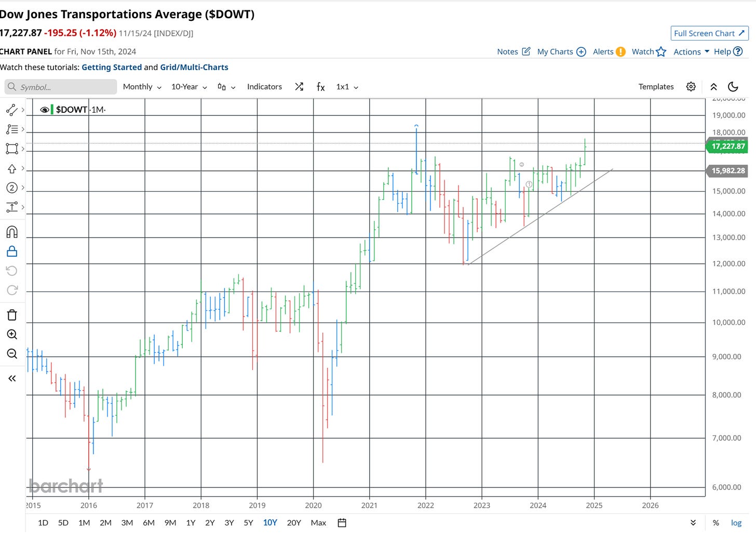The width and height of the screenshot is (756, 541).
Task: Add to My Charts
Action: [561, 51]
